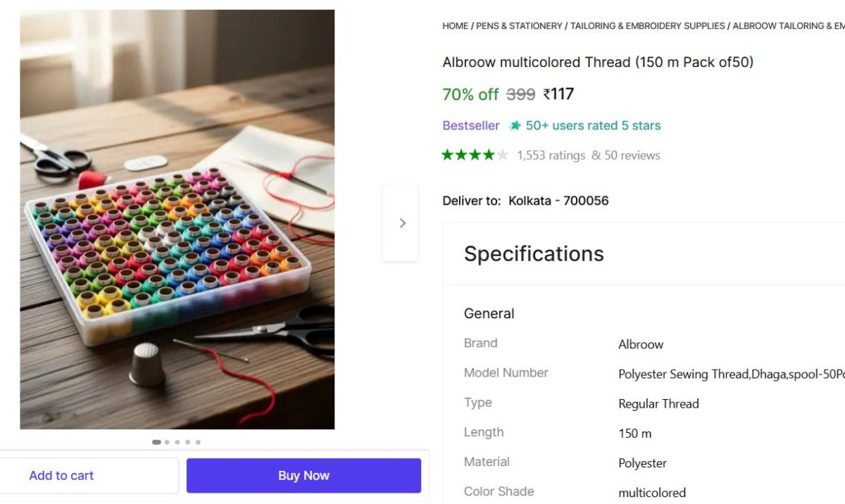The width and height of the screenshot is (845, 504).
Task: Click the Bestseller label
Action: click(x=470, y=126)
